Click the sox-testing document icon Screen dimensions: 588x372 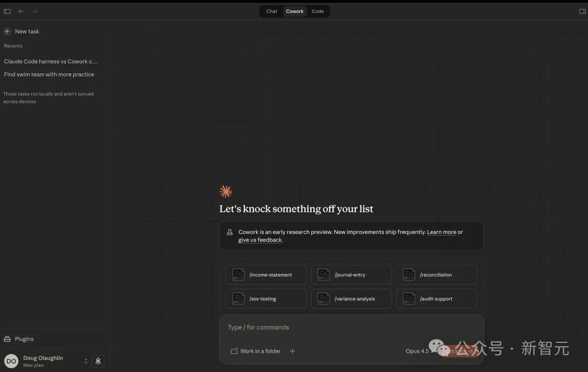coord(238,299)
